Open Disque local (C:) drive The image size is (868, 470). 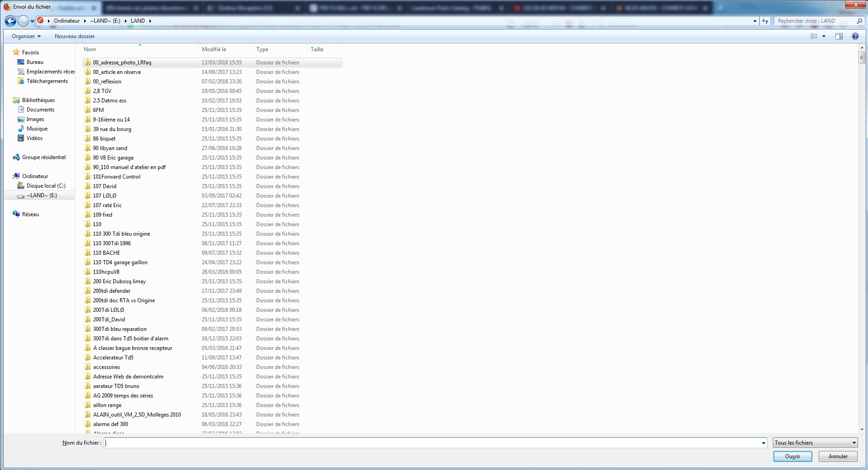coord(46,186)
